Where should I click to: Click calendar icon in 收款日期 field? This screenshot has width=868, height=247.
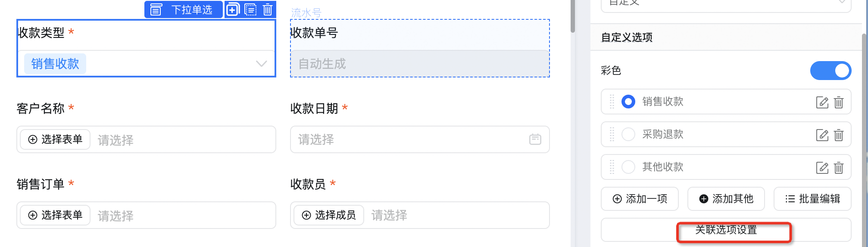[535, 139]
